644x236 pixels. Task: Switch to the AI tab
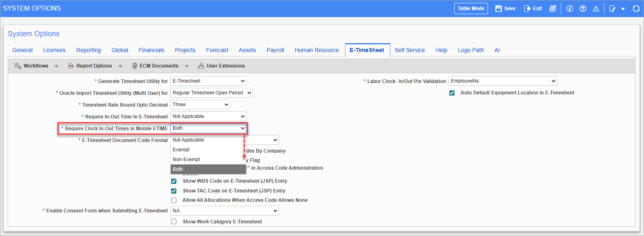coord(497,50)
